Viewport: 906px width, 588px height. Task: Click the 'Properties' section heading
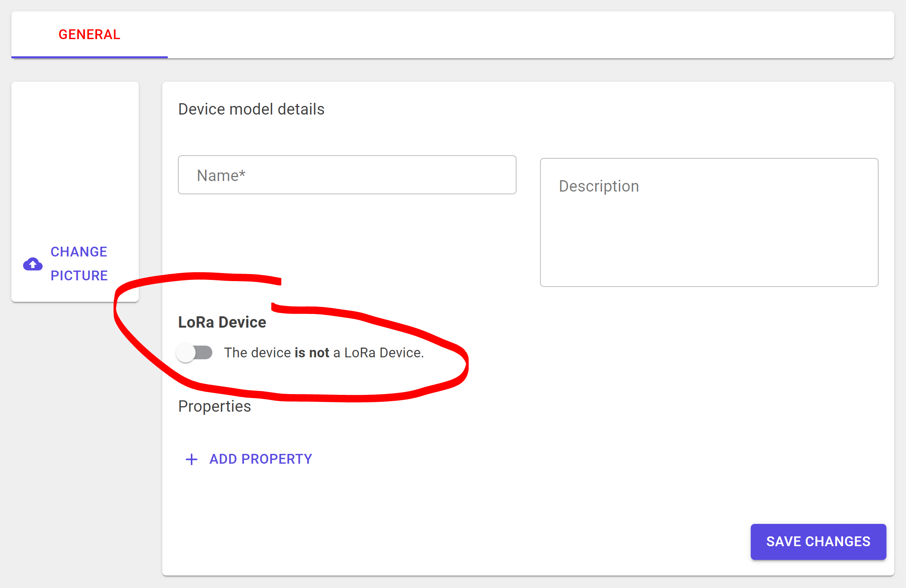click(x=215, y=407)
